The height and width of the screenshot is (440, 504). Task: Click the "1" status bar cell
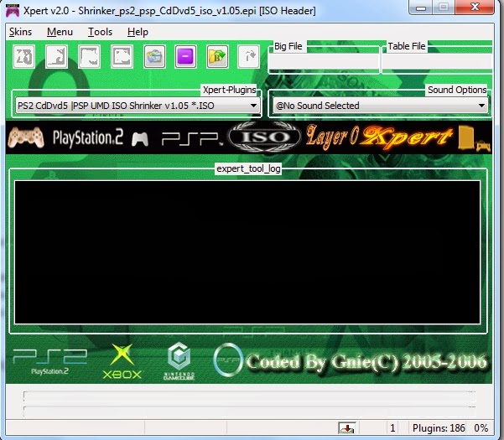392,428
